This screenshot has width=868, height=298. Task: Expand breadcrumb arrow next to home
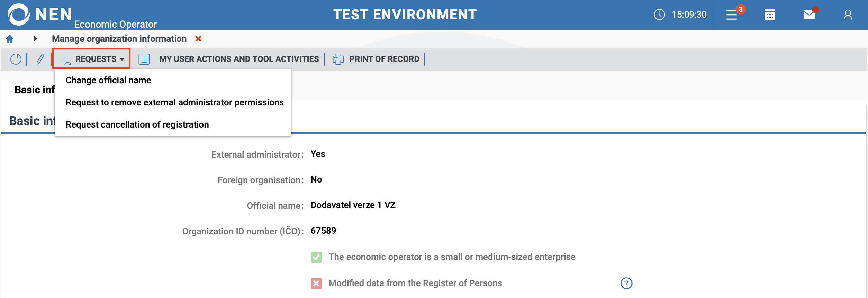[35, 39]
